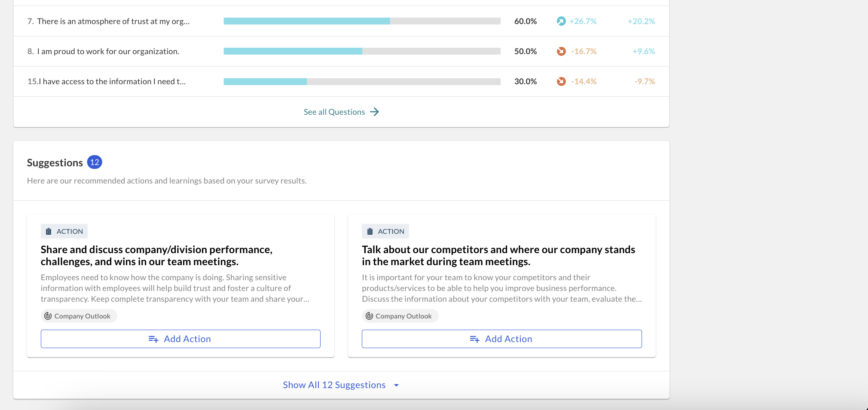Click the progress bar for atmosphere of trust question
Image resolution: width=868 pixels, height=410 pixels.
[x=362, y=21]
